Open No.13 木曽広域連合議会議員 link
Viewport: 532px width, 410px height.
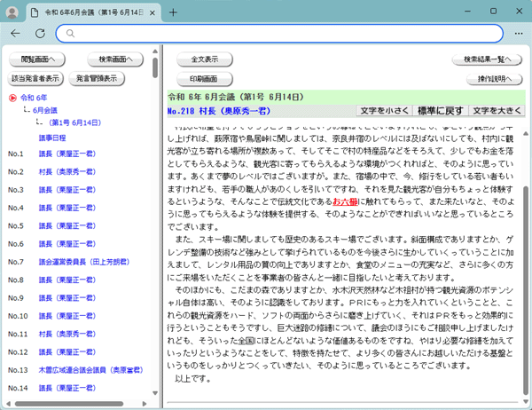[91, 370]
